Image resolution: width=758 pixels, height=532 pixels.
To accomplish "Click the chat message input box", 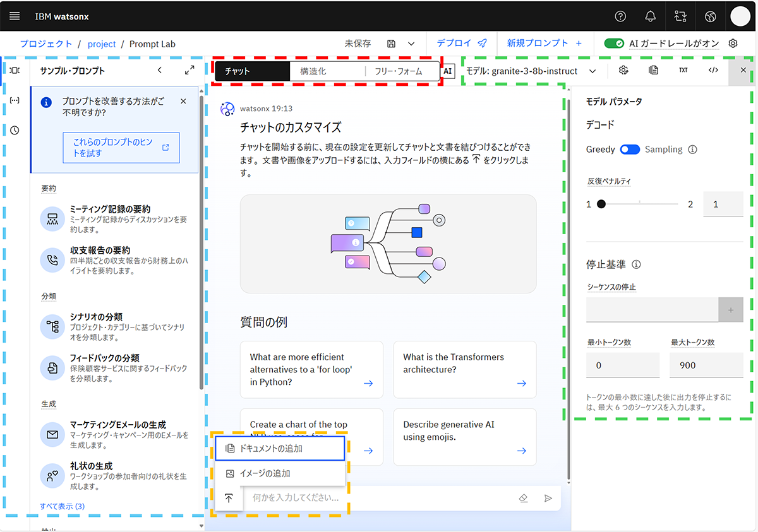I will pyautogui.click(x=380, y=498).
